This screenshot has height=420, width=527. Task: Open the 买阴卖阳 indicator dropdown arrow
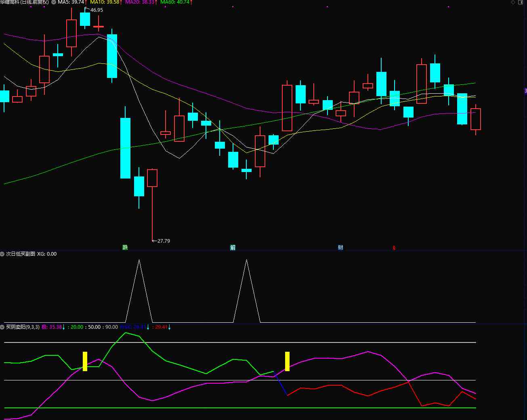click(2, 327)
